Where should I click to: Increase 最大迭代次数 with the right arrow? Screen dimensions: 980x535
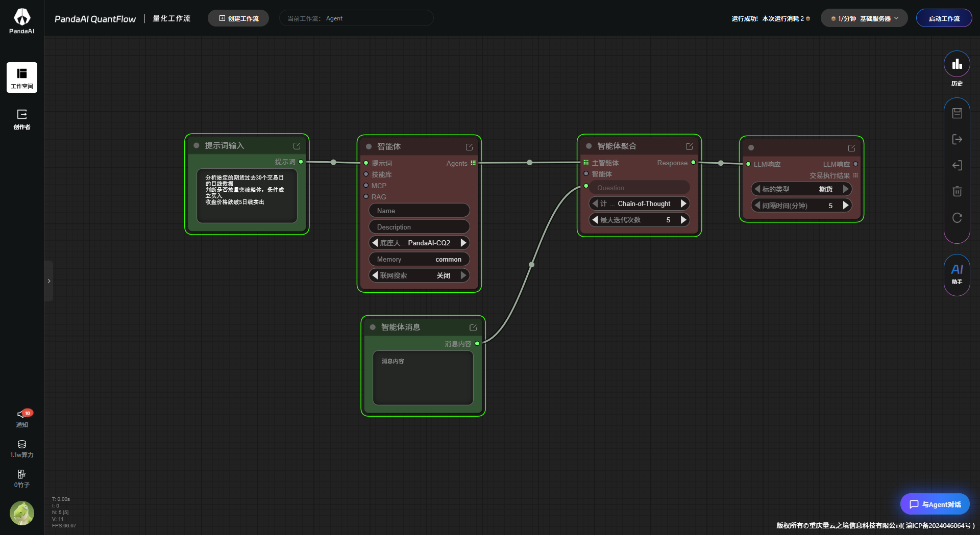683,220
